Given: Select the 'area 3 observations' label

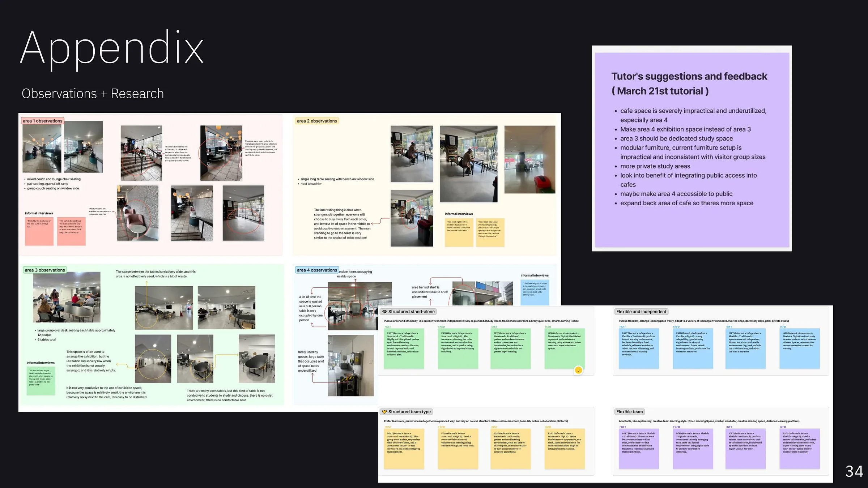Looking at the screenshot, I should point(45,270).
